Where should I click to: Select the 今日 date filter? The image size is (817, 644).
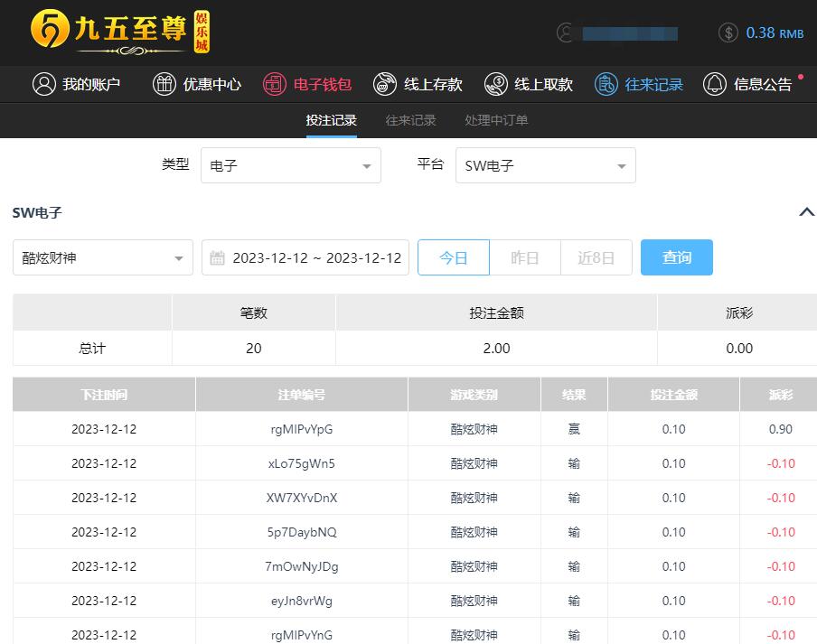(454, 257)
